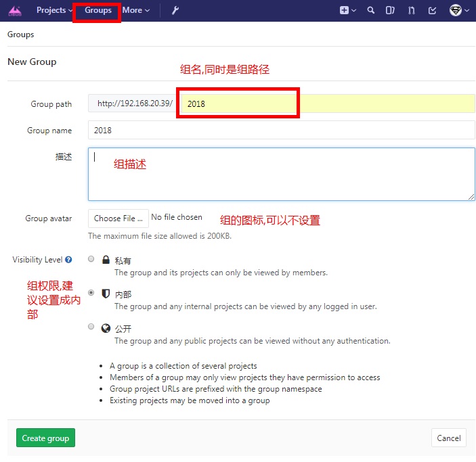The width and height of the screenshot is (476, 462).
Task: Cancel the new group form
Action: [x=448, y=438]
